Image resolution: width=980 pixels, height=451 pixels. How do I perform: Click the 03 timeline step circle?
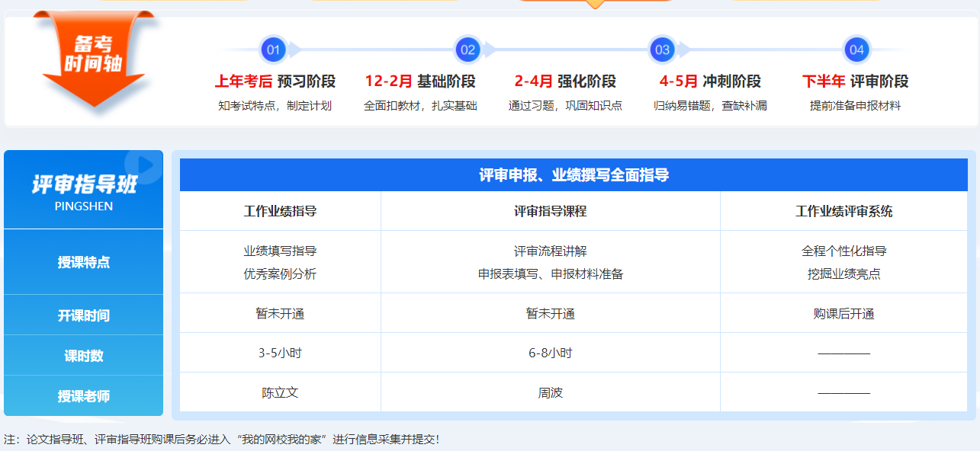pos(662,50)
